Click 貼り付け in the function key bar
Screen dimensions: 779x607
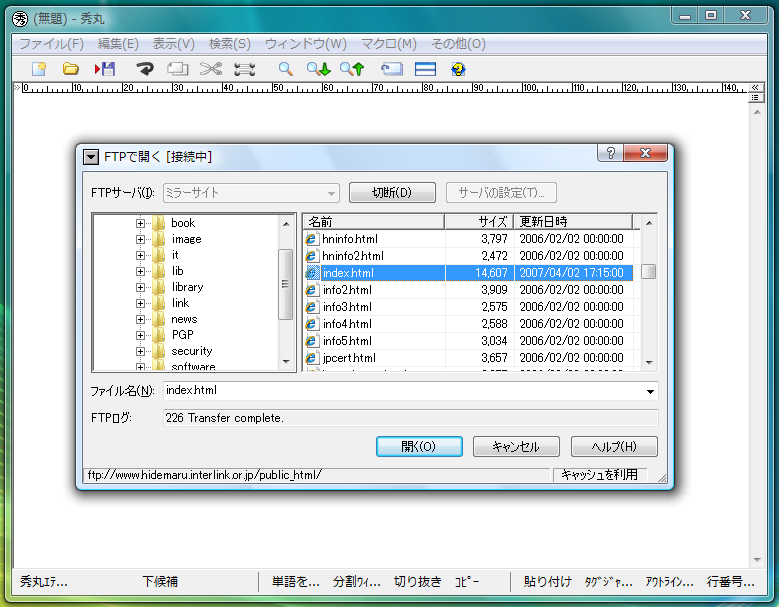(547, 582)
